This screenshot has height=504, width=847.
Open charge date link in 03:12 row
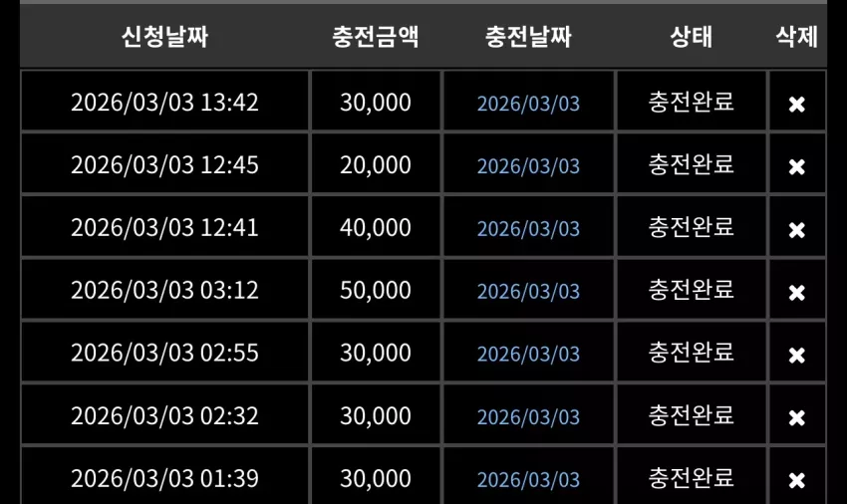[x=528, y=291]
